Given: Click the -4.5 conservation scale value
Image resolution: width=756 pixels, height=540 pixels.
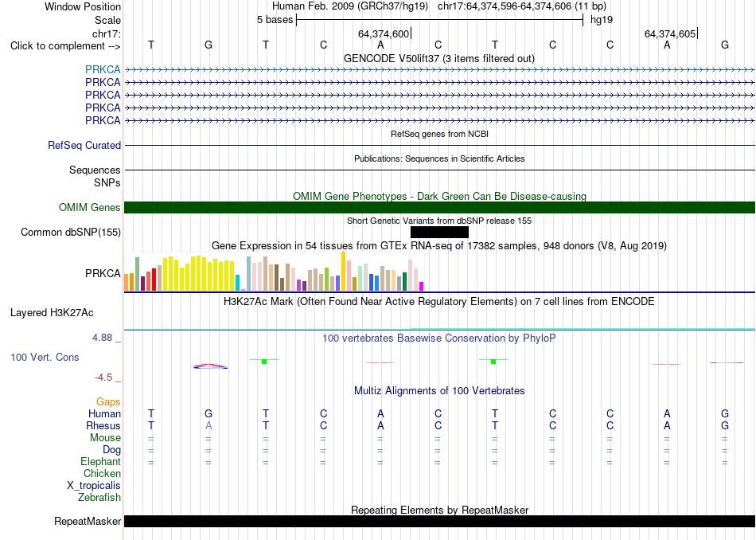Looking at the screenshot, I should (x=103, y=378).
